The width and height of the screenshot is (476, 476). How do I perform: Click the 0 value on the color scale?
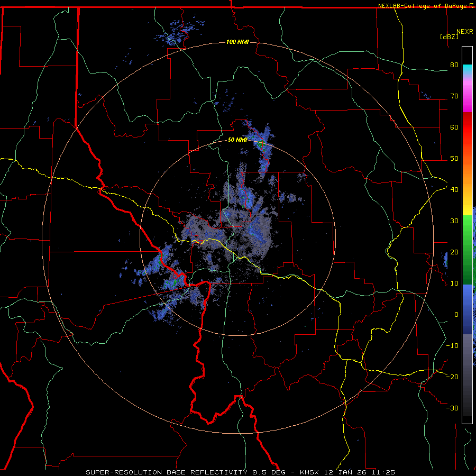coord(456,315)
